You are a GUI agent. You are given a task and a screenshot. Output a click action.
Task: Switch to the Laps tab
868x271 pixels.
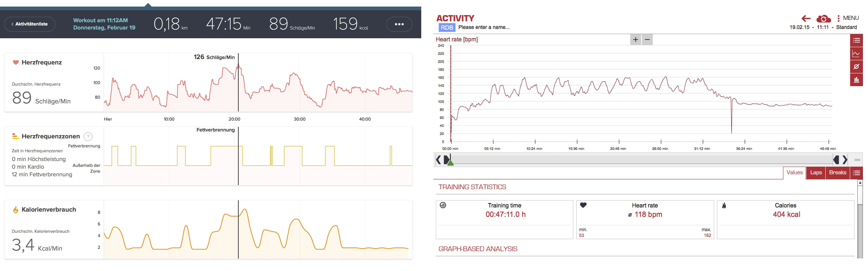click(816, 173)
